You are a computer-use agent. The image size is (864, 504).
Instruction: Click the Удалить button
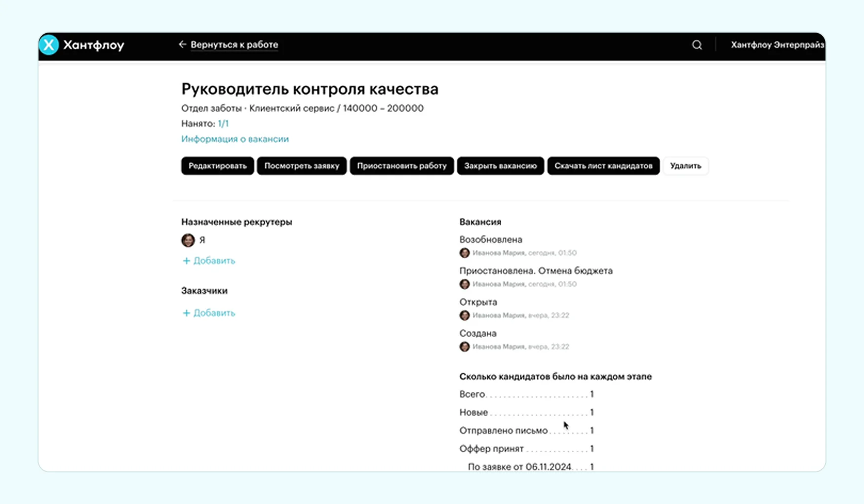coord(686,166)
